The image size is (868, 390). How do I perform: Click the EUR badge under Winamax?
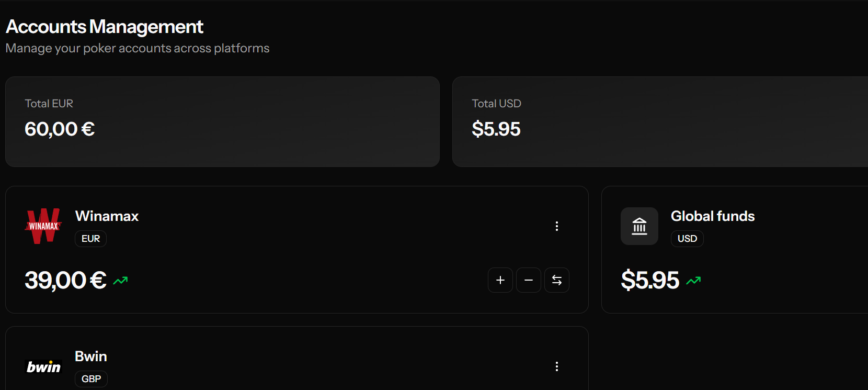pos(91,239)
